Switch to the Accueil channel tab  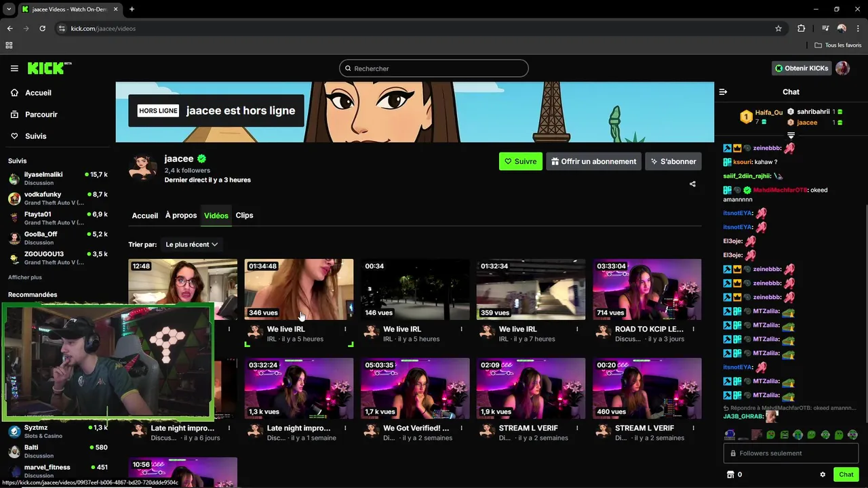pyautogui.click(x=144, y=216)
